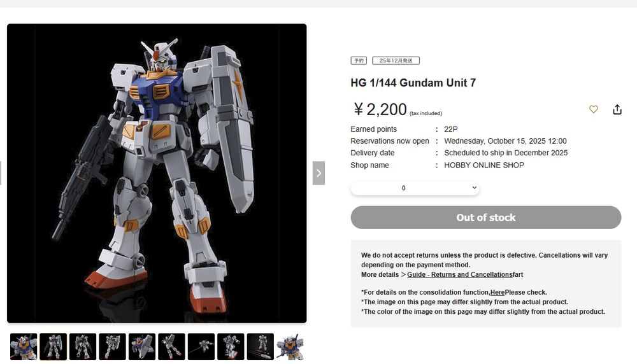Open Guide - Returns and Cancellations link

460,275
